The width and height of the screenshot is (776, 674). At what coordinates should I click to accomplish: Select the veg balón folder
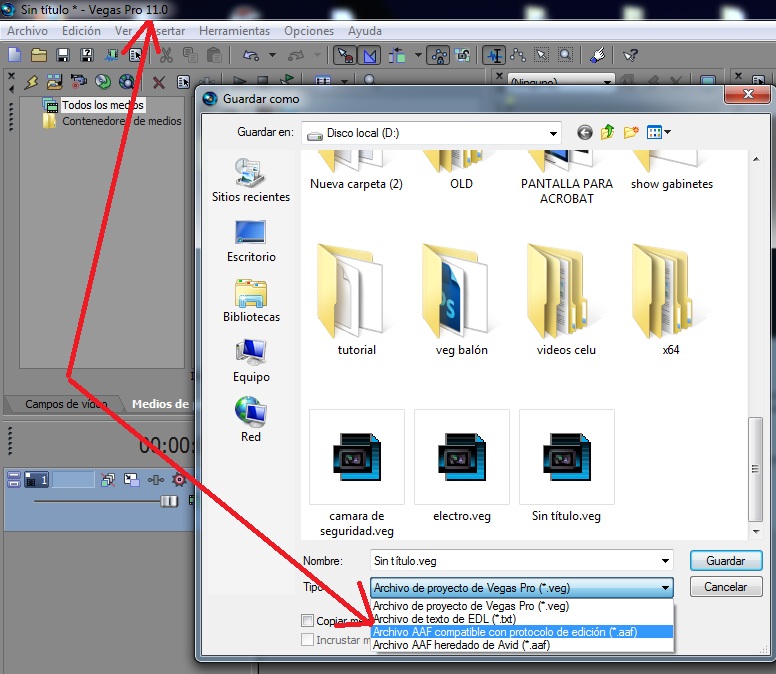pos(461,300)
